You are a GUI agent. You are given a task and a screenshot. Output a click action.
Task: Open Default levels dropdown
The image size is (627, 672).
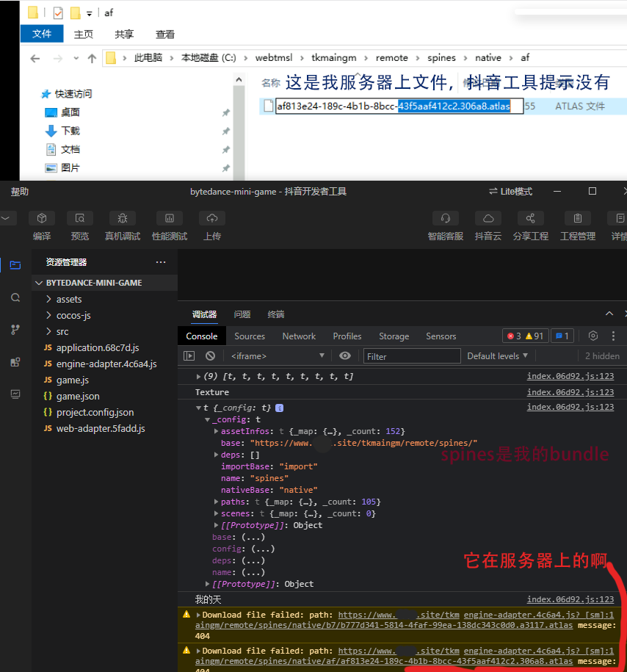[497, 356]
